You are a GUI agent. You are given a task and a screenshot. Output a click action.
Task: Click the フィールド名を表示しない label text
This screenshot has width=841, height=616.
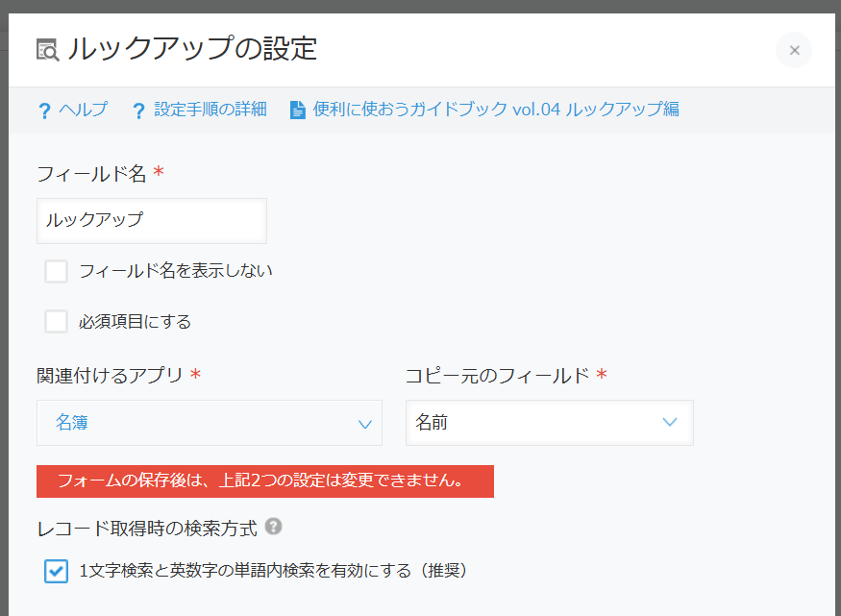(x=176, y=272)
